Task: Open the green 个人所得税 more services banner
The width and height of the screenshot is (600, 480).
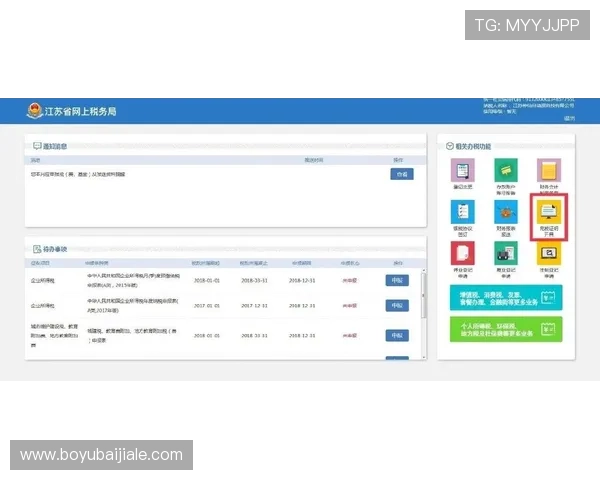Action: point(505,329)
